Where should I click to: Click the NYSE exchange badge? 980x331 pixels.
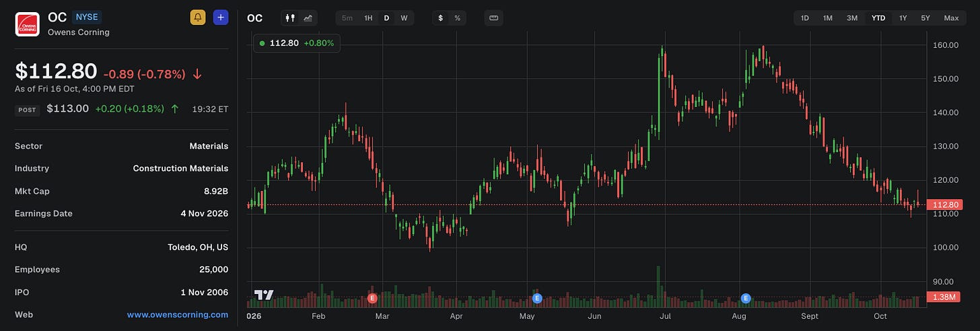tap(87, 17)
